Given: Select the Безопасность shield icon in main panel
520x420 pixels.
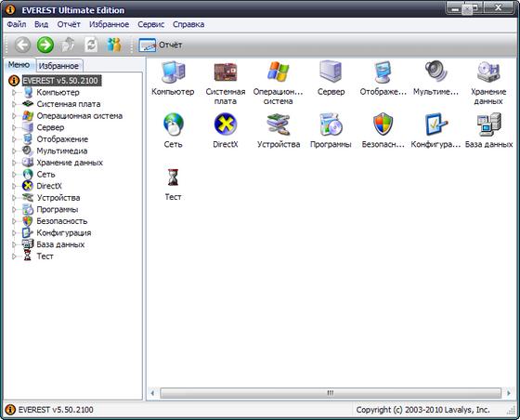Looking at the screenshot, I should tap(383, 125).
